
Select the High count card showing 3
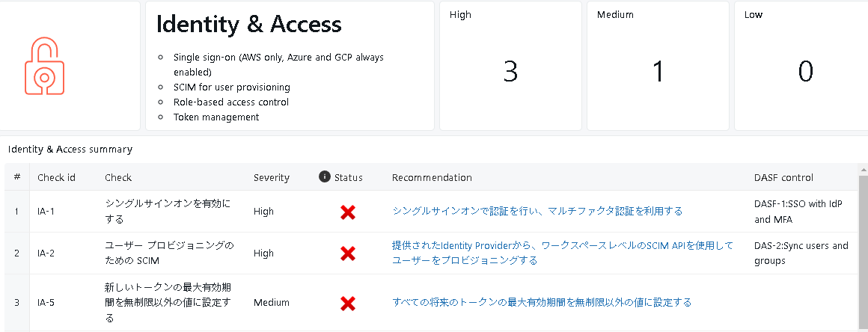click(510, 66)
